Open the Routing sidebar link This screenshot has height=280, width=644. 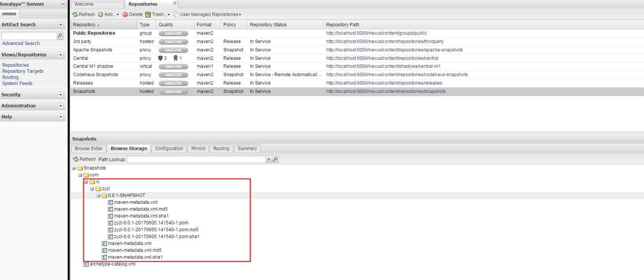pyautogui.click(x=10, y=77)
